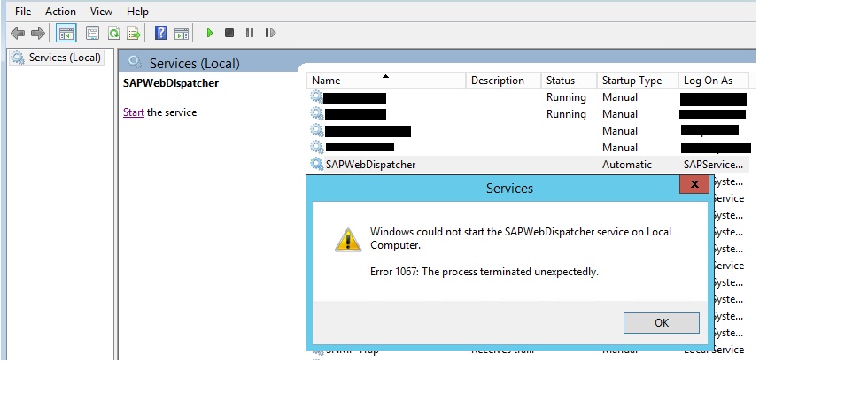Click the Pause Service icon
The height and width of the screenshot is (401, 868).
click(250, 33)
